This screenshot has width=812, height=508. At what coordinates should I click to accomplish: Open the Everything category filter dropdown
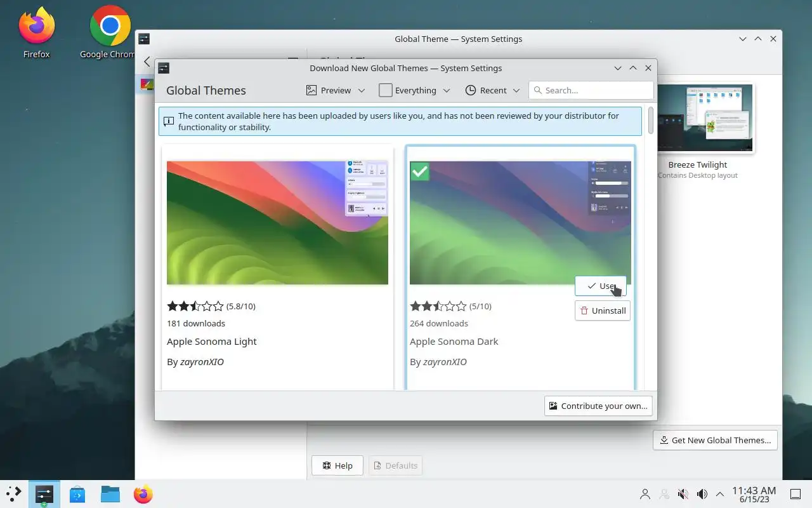(x=414, y=90)
